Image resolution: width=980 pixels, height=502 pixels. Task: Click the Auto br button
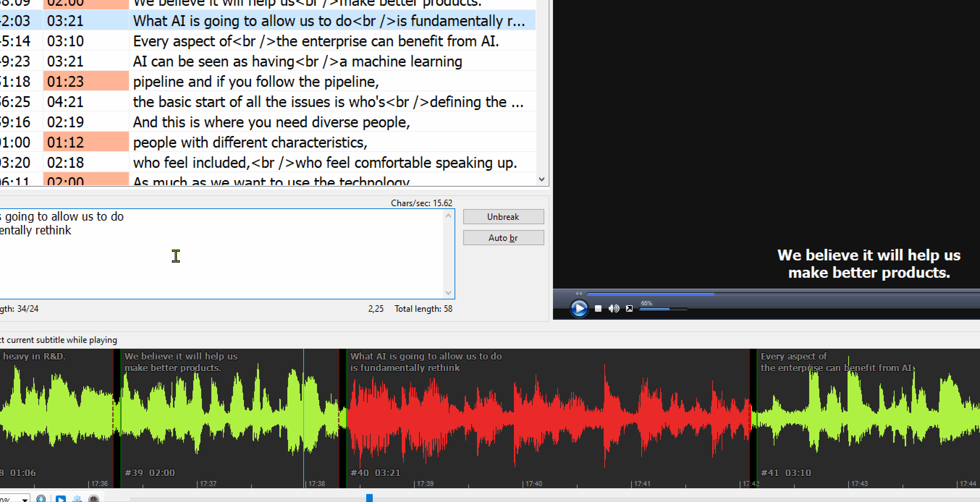pos(503,238)
